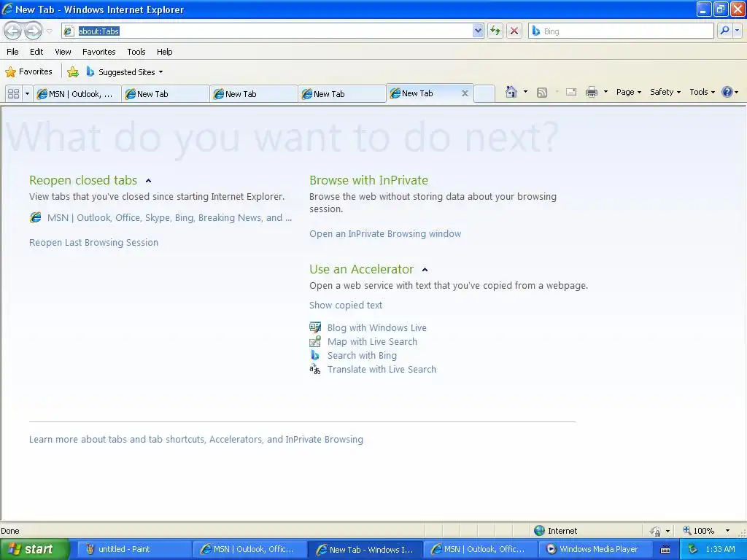This screenshot has height=560, width=747.
Task: Switch to untitled - Paint taskbar button
Action: pyautogui.click(x=134, y=549)
